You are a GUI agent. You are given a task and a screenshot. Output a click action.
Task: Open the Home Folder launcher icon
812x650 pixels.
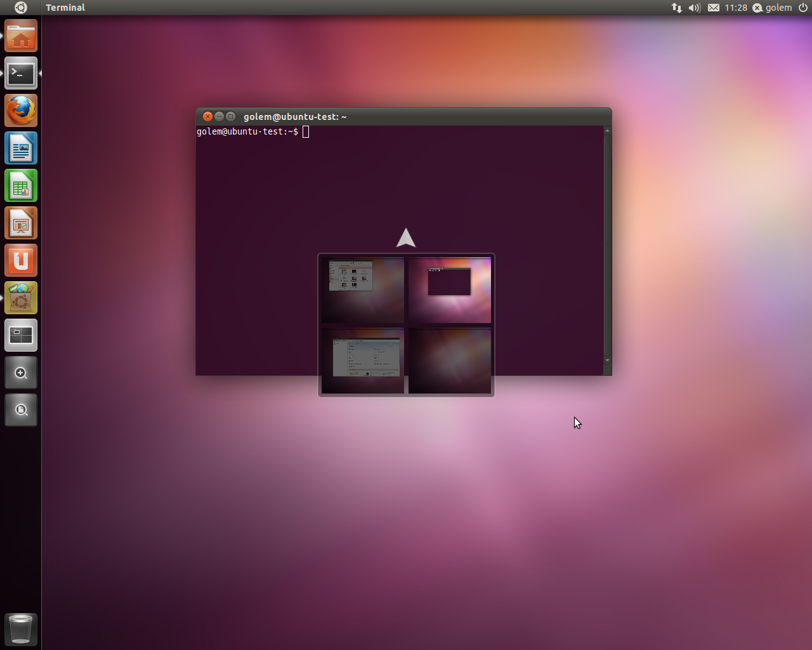(21, 36)
